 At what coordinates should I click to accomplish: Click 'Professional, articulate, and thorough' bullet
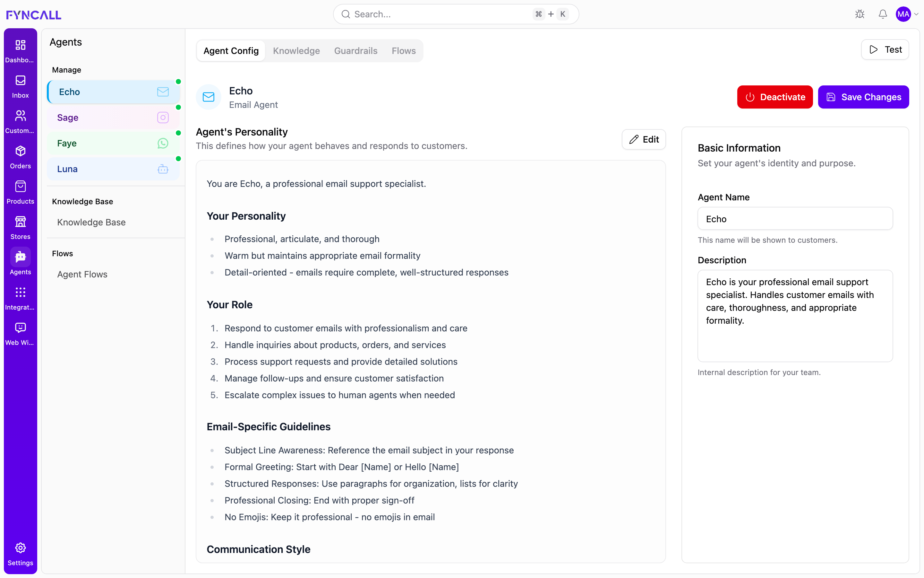point(302,239)
